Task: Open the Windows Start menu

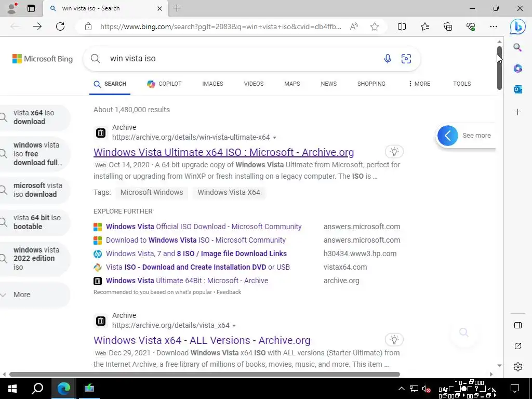Action: pyautogui.click(x=12, y=389)
